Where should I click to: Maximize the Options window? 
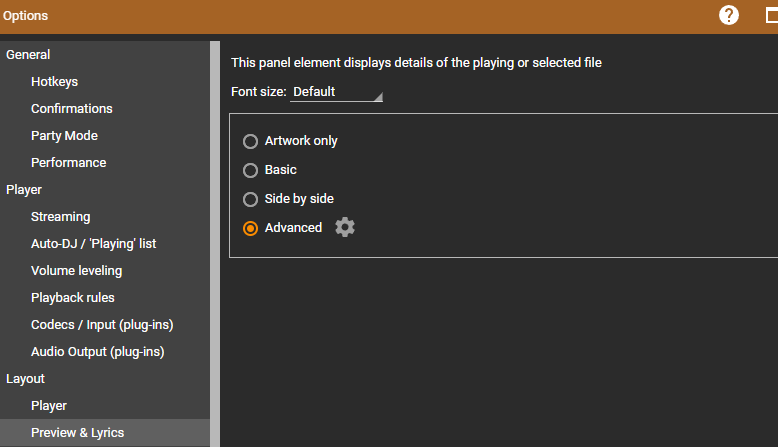(x=771, y=16)
